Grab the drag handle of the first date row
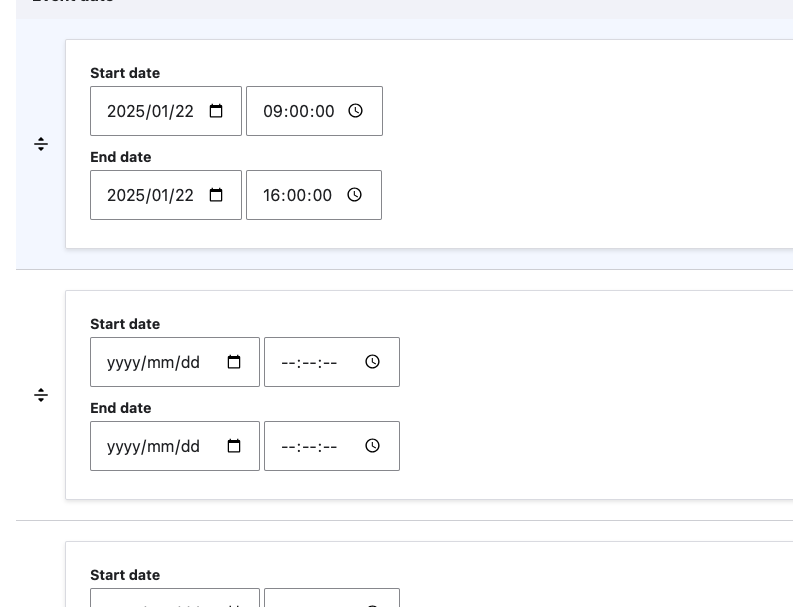 point(41,144)
